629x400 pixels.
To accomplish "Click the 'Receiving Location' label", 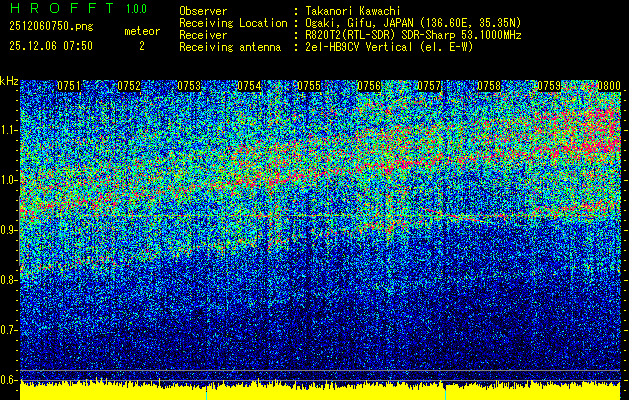I will [233, 23].
